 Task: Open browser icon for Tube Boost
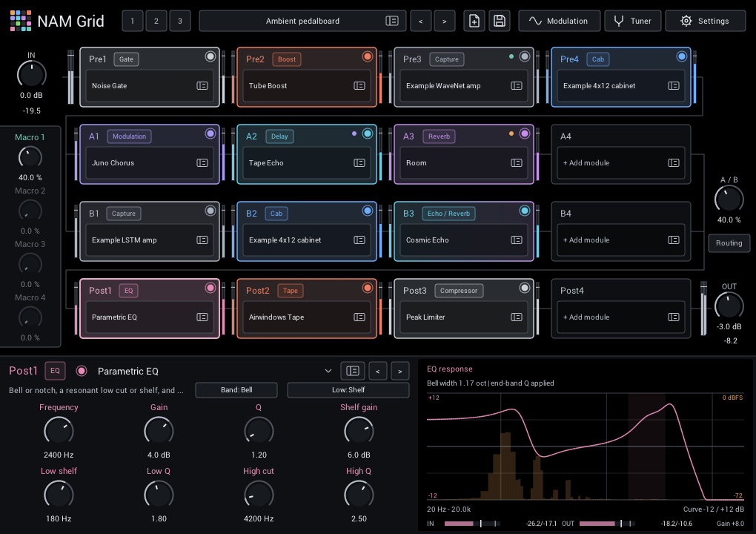click(x=359, y=85)
